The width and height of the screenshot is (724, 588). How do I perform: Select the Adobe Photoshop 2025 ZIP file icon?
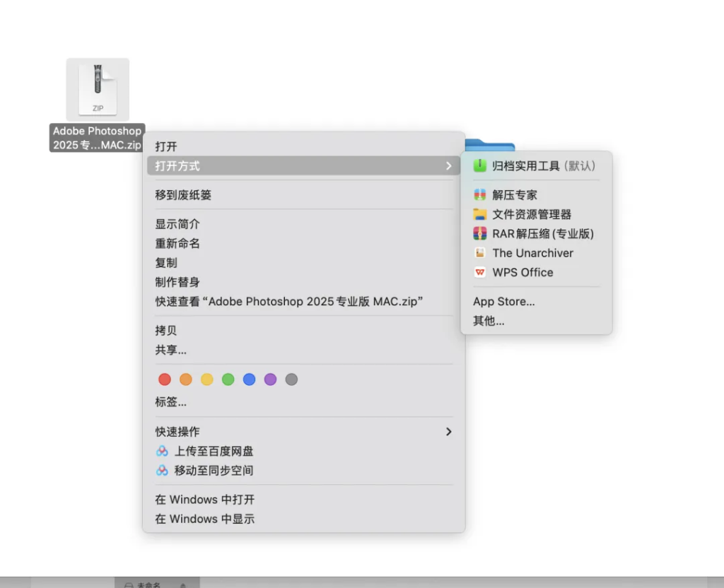98,90
